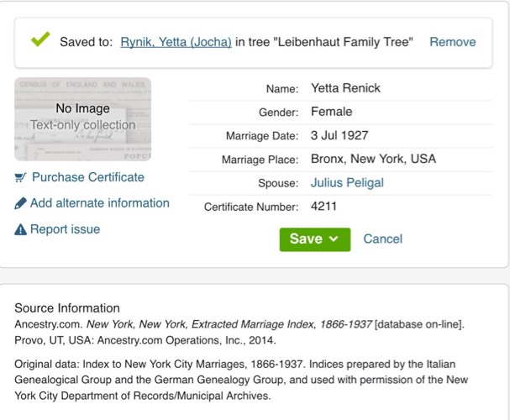Image resolution: width=510 pixels, height=420 pixels.
Task: Click the name value Yetta Renick
Action: [345, 88]
